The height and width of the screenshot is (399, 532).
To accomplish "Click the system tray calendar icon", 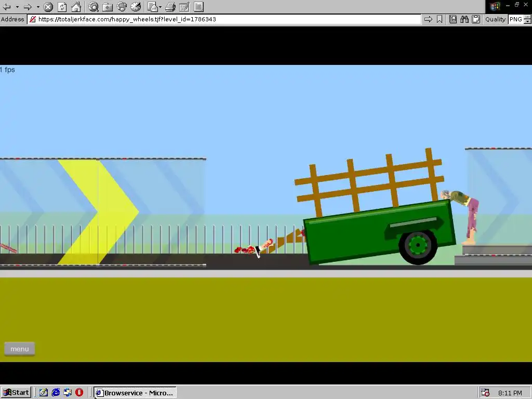I will coord(485,393).
